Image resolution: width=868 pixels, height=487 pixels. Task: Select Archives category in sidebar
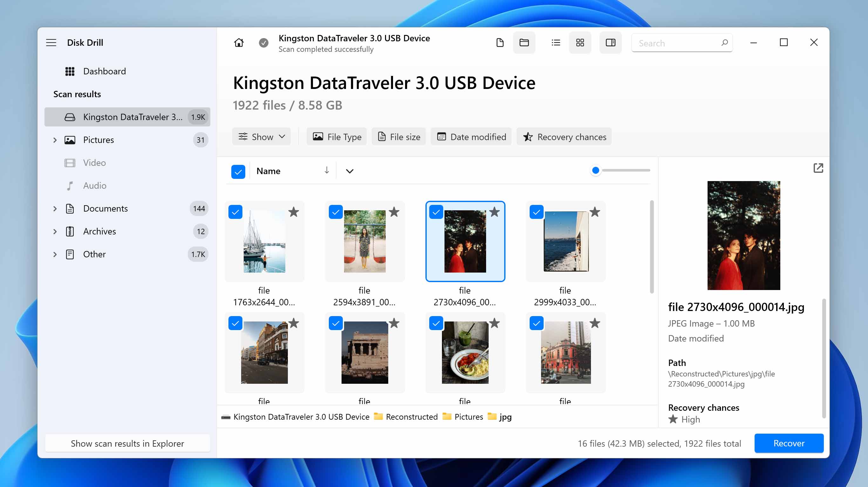pyautogui.click(x=127, y=232)
